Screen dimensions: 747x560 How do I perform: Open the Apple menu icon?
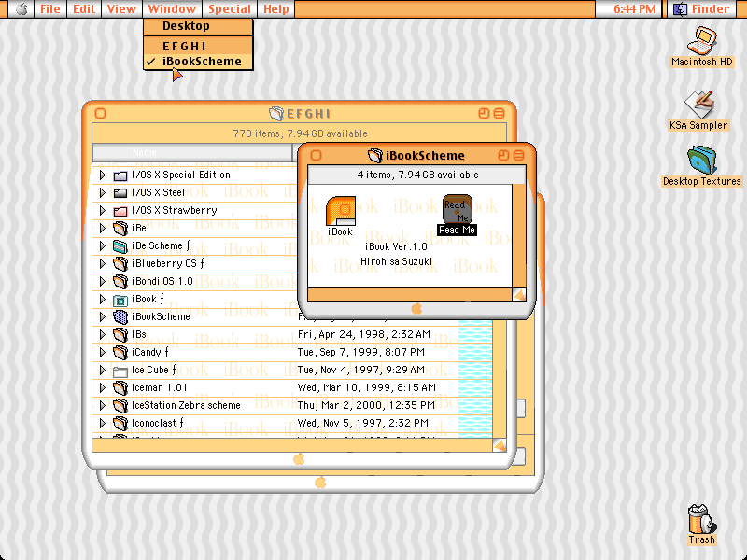point(21,9)
